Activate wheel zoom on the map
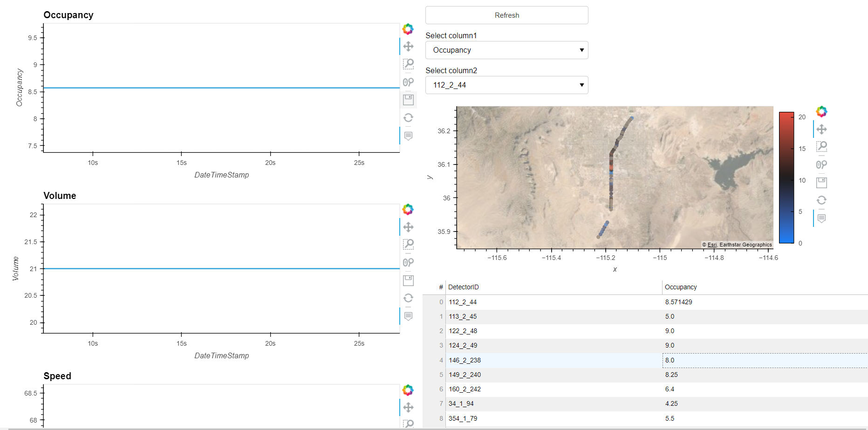This screenshot has width=868, height=430. (x=821, y=164)
